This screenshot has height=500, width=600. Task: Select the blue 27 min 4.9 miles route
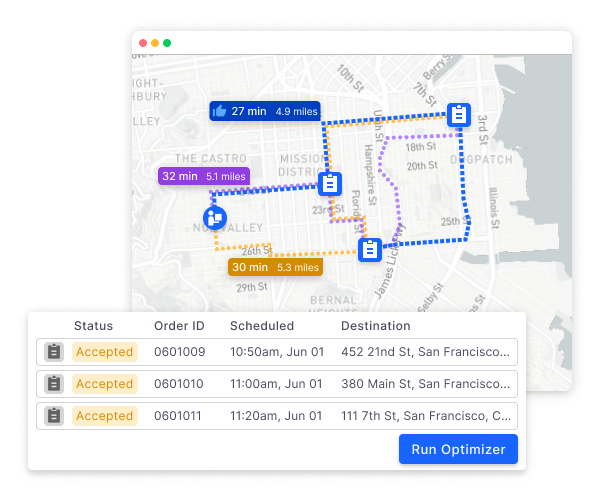pyautogui.click(x=265, y=111)
